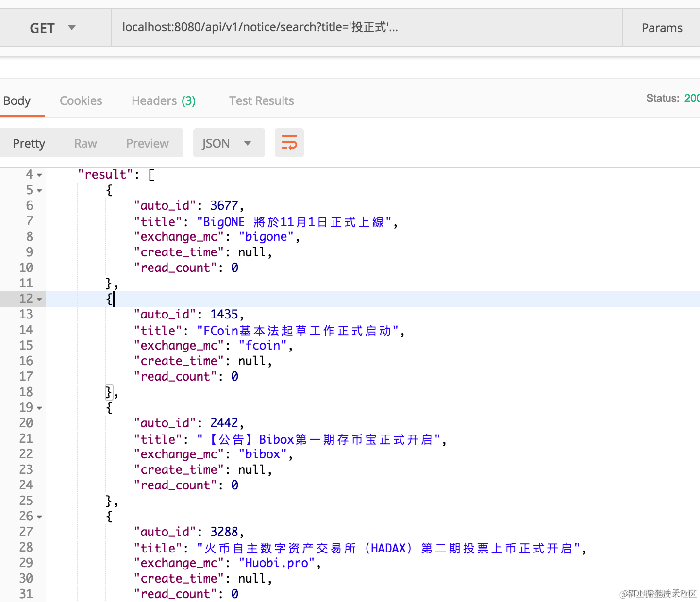Screen dimensions: 700x602
Task: Collapse the object at line 19
Action: pyautogui.click(x=39, y=408)
